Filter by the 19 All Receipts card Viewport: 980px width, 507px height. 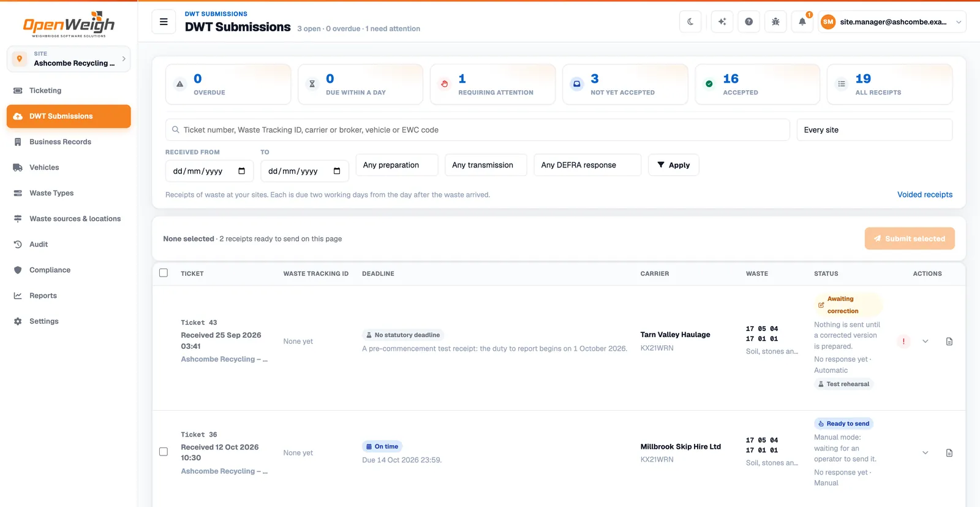tap(889, 85)
